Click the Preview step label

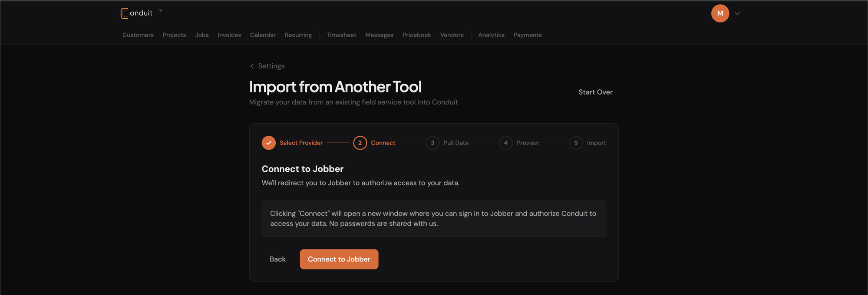click(x=528, y=143)
